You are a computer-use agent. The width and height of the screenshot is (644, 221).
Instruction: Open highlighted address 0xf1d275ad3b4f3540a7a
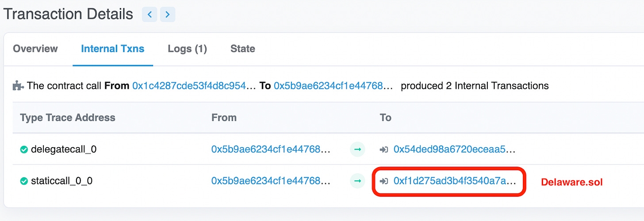click(x=455, y=181)
